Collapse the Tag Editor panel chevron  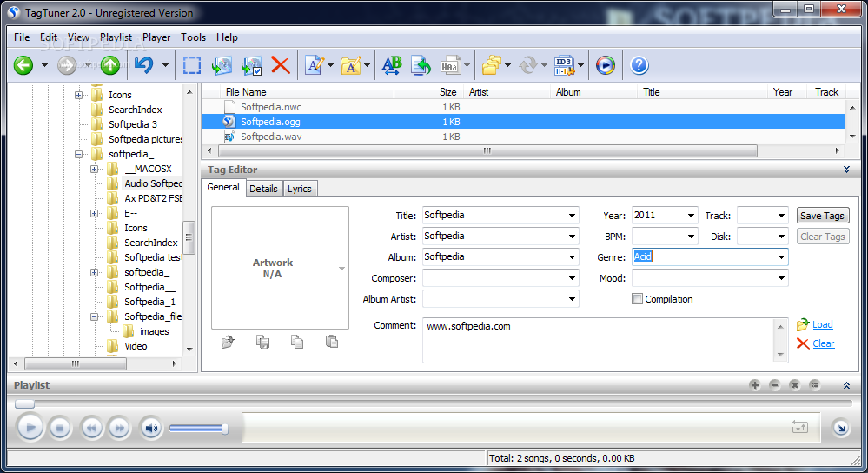click(x=846, y=170)
